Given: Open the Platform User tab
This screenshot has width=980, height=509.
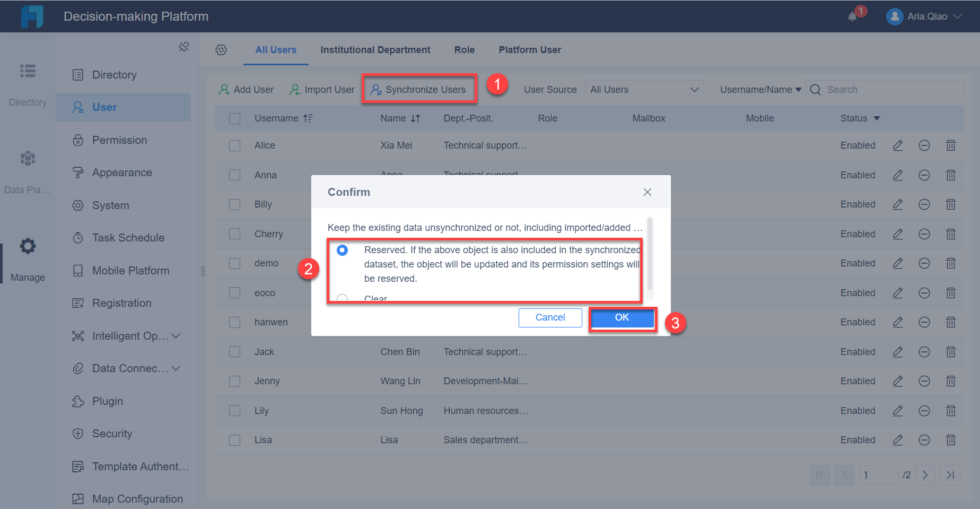Looking at the screenshot, I should pyautogui.click(x=529, y=49).
